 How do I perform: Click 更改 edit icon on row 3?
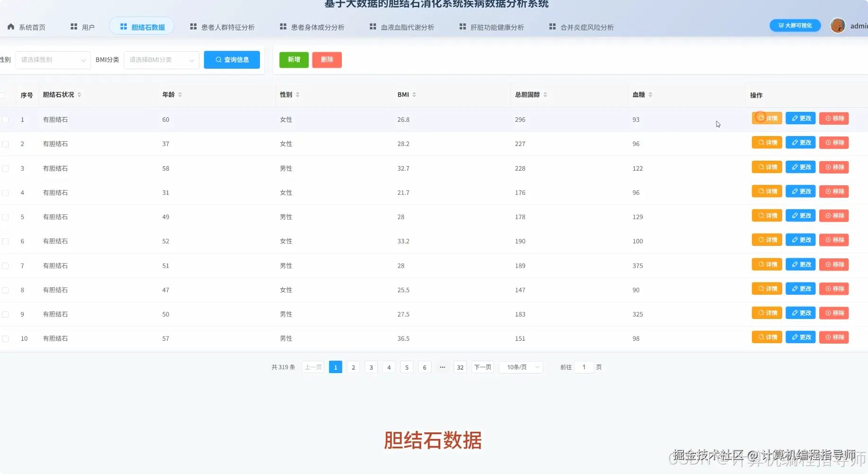pyautogui.click(x=795, y=167)
